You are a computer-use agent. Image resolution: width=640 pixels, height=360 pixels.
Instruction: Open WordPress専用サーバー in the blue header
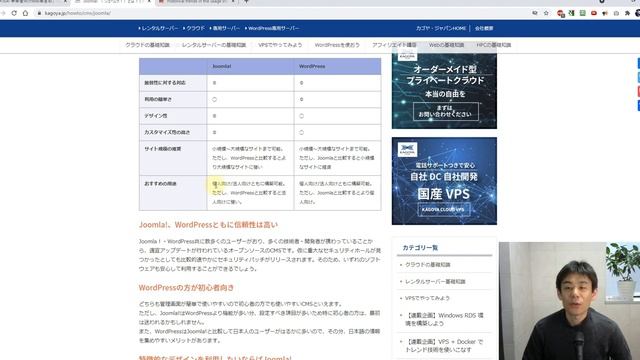point(272,28)
